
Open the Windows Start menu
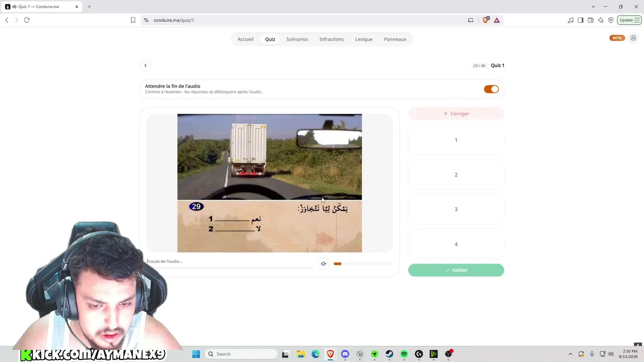tap(196, 354)
